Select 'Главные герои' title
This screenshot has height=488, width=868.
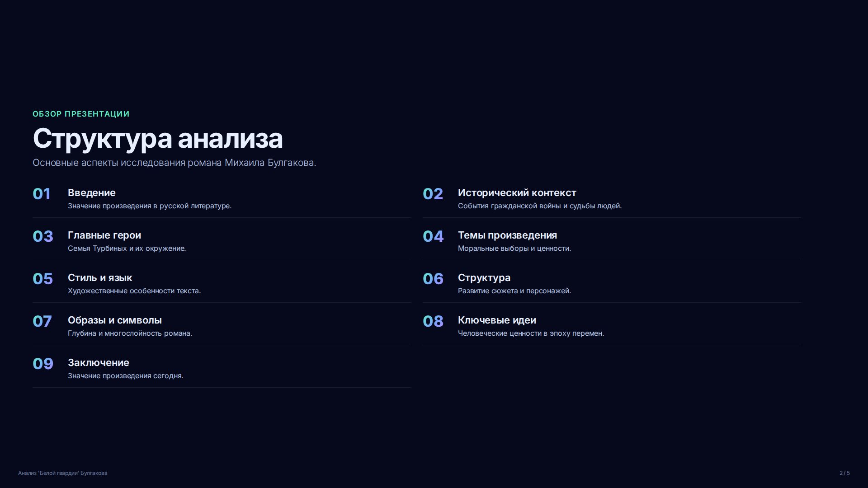click(x=104, y=235)
